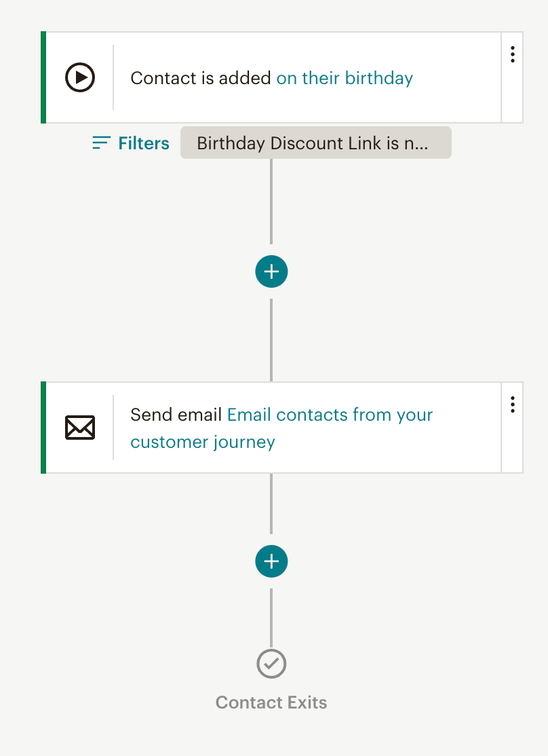
Task: Click connector line just below the filter chip
Action: (271, 197)
